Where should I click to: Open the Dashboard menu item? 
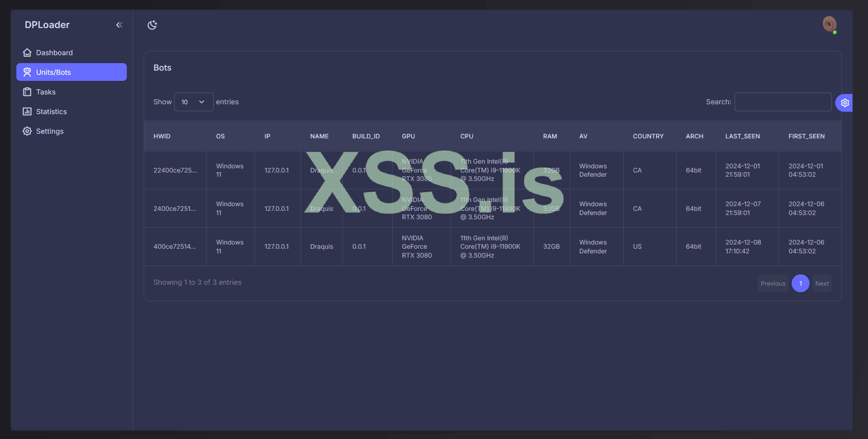coord(72,52)
